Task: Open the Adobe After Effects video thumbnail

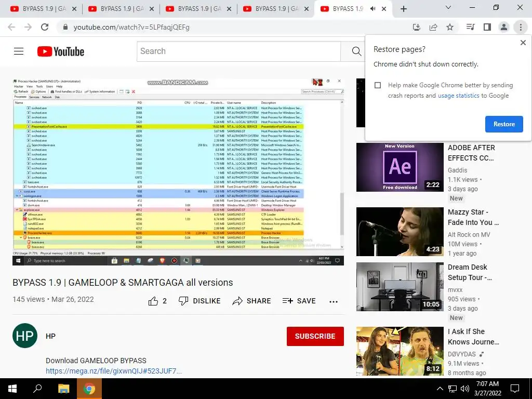Action: coord(400,167)
